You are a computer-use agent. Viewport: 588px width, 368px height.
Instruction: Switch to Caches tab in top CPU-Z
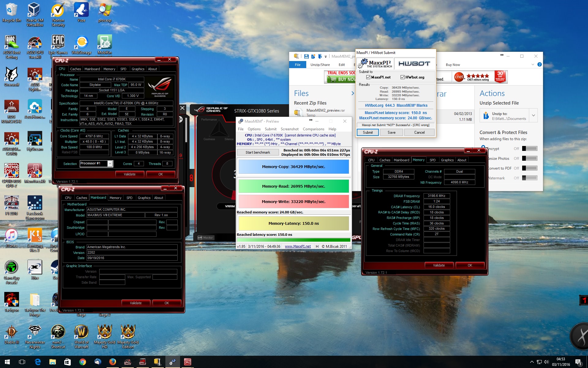coord(75,69)
